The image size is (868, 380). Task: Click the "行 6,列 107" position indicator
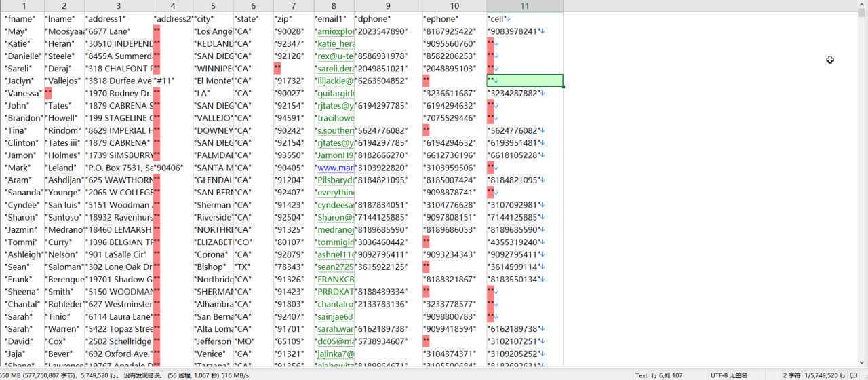667,375
